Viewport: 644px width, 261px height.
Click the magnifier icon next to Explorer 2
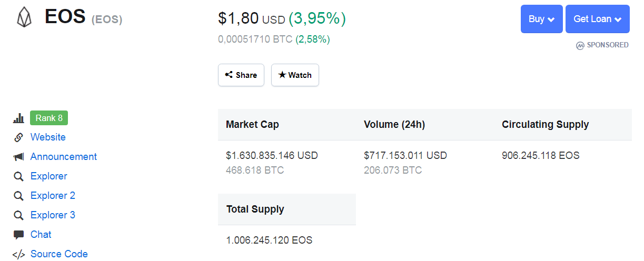point(18,196)
